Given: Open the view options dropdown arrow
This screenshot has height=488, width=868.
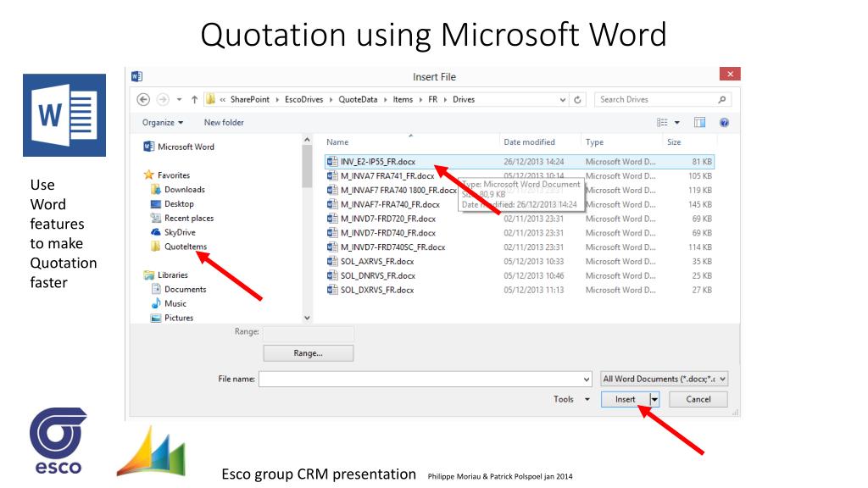Looking at the screenshot, I should (677, 122).
